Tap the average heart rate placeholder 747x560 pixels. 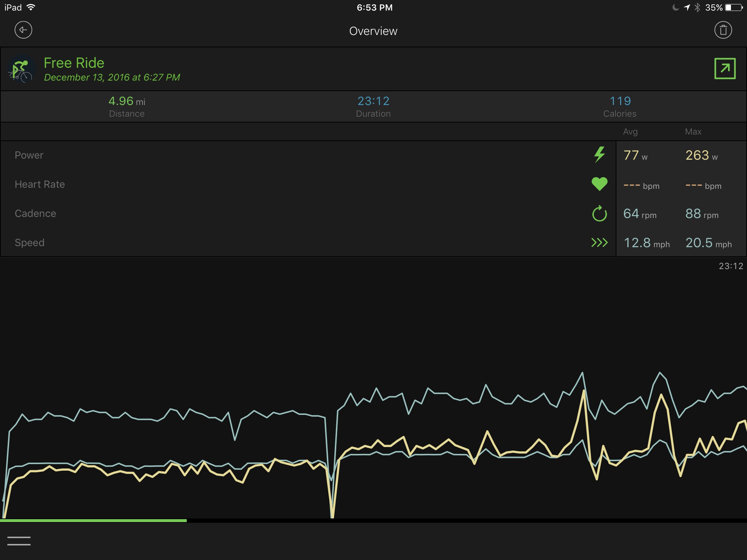coord(641,186)
